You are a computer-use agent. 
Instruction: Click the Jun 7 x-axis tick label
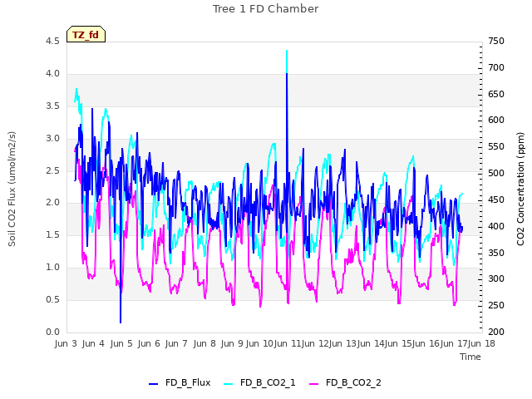coord(176,343)
